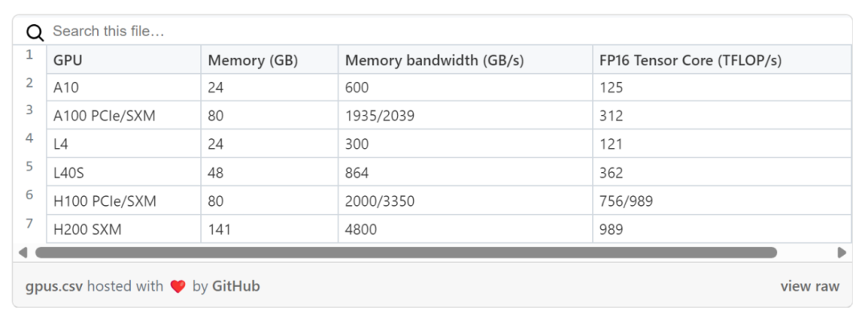
Task: Open the gpus.csv file link
Action: coord(55,287)
